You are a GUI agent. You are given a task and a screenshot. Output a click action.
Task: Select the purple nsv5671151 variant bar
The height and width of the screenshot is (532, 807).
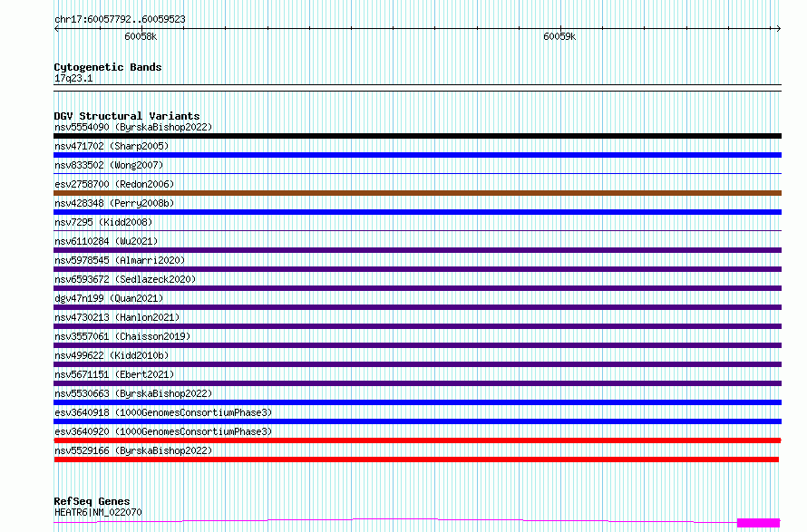pos(417,383)
